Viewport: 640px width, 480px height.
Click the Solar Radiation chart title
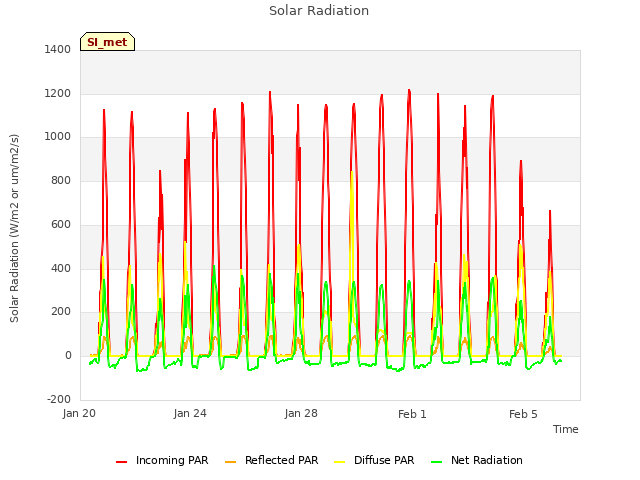[x=319, y=11]
